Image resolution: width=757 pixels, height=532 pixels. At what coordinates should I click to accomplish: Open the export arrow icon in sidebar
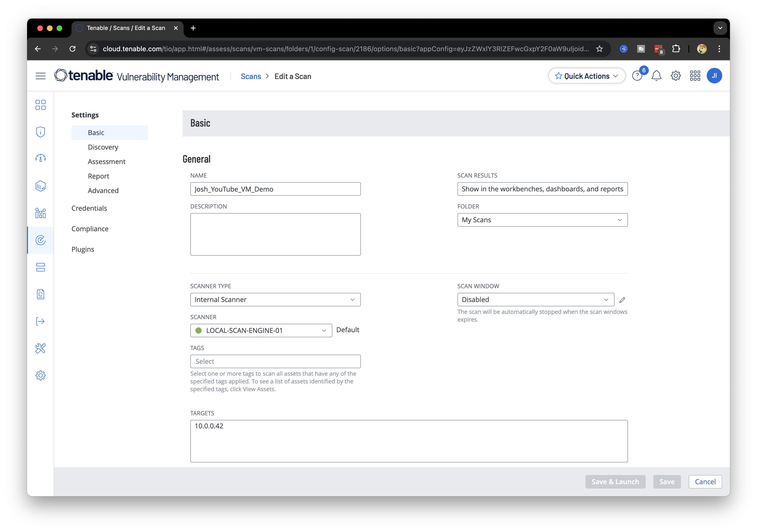(40, 321)
